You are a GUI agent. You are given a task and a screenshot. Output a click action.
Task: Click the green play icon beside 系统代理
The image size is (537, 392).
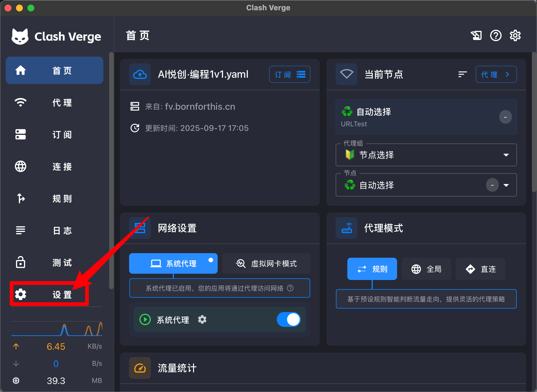point(145,319)
